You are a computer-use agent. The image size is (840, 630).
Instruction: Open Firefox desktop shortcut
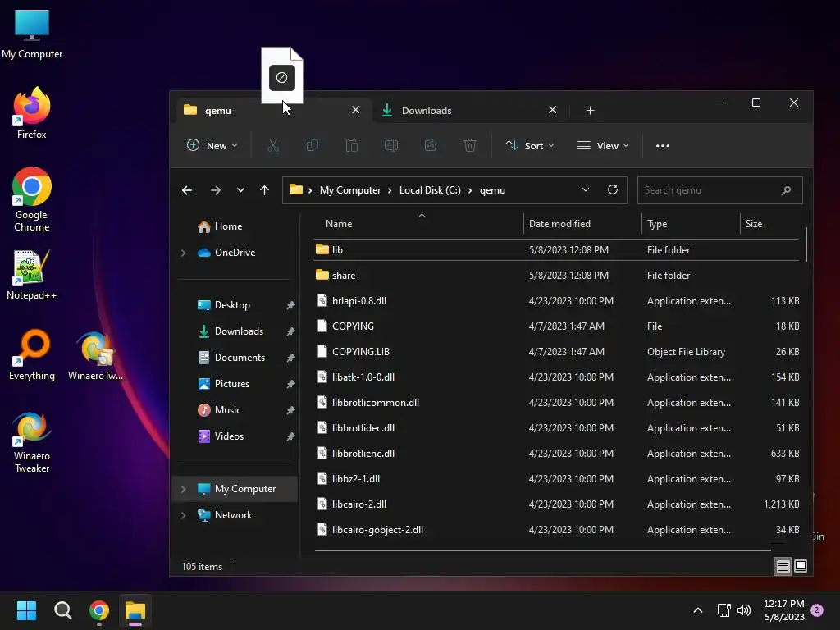point(32,113)
